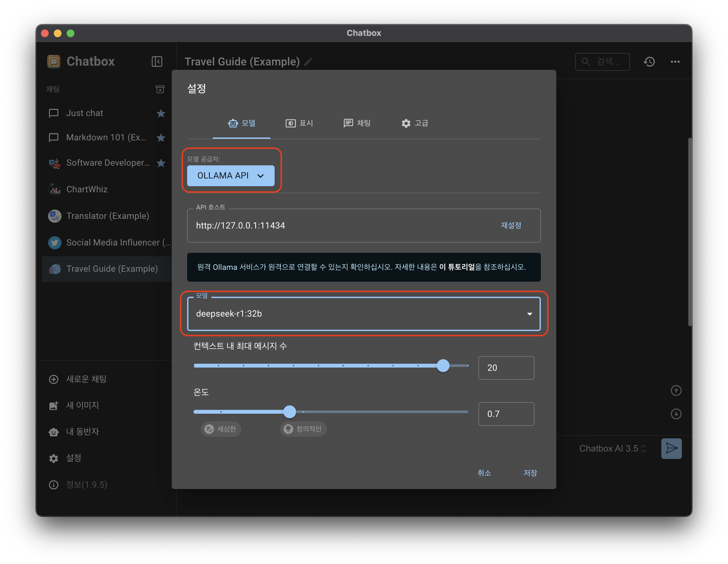Click the Social Media Influencer Twitter icon

coord(55,243)
